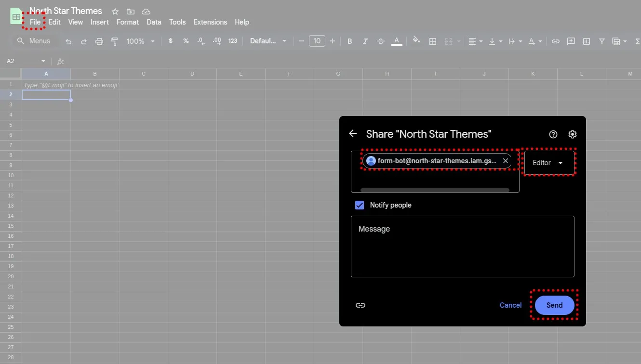Open the text color picker
641x364 pixels.
397,41
